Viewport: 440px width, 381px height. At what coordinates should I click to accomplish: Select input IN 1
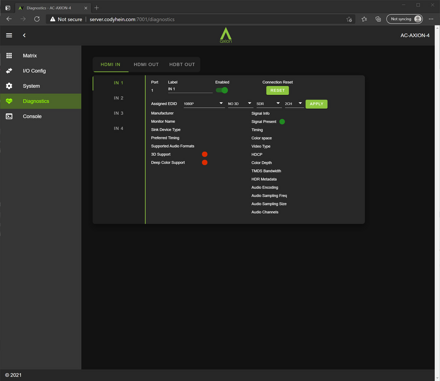pyautogui.click(x=119, y=83)
